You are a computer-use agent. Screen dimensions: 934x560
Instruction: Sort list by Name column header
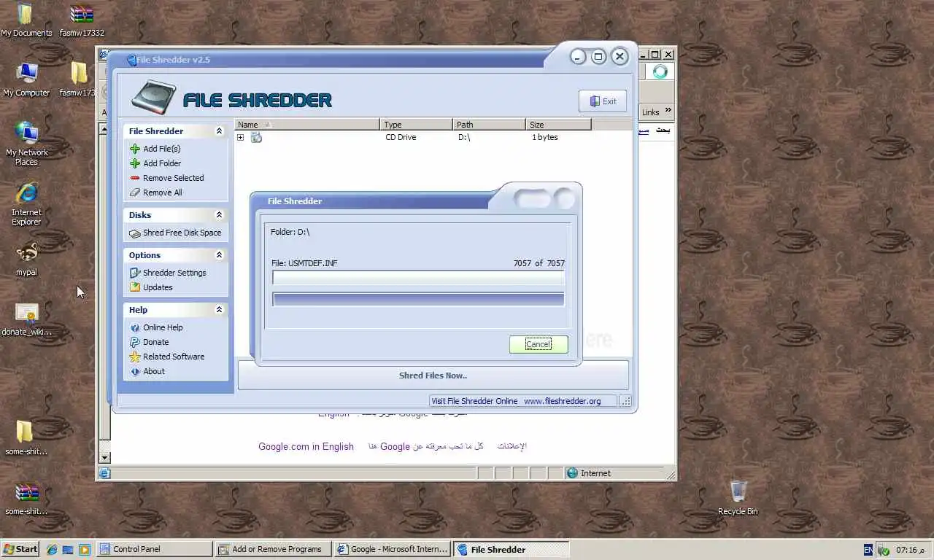307,125
